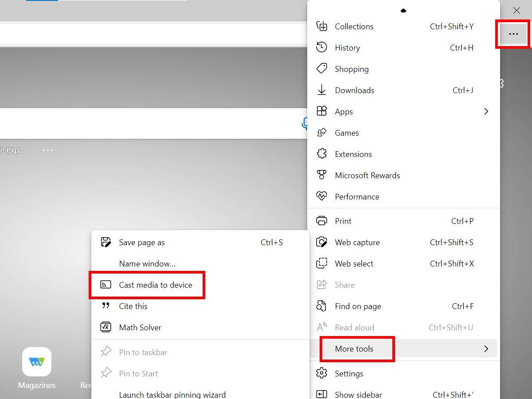This screenshot has height=399, width=532.
Task: Select Cite this in the submenu
Action: 132,306
